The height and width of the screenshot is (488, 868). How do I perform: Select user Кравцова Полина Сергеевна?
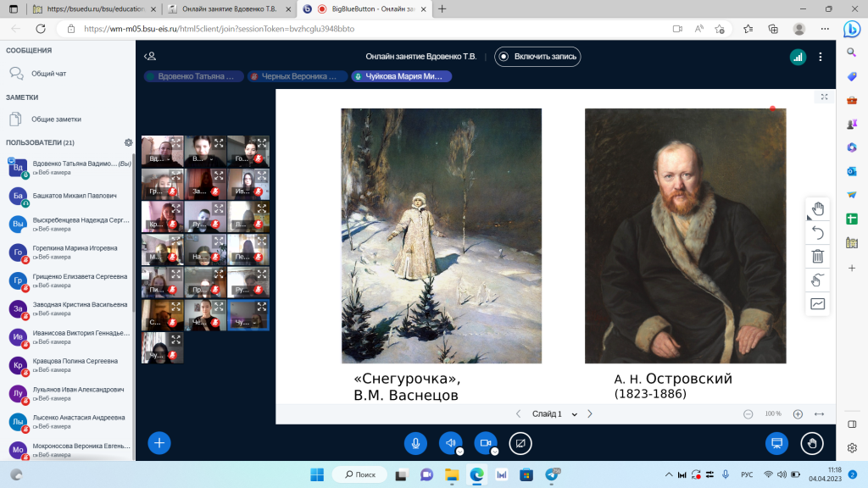[x=69, y=365]
